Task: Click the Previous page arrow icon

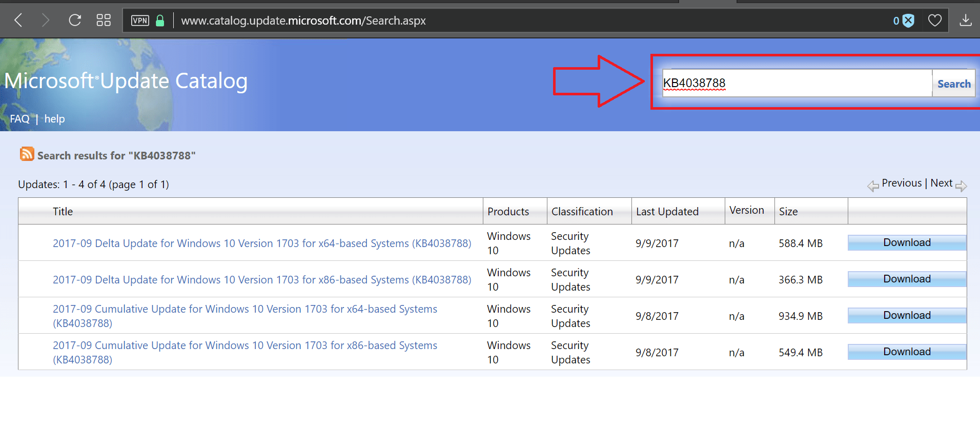Action: (873, 186)
